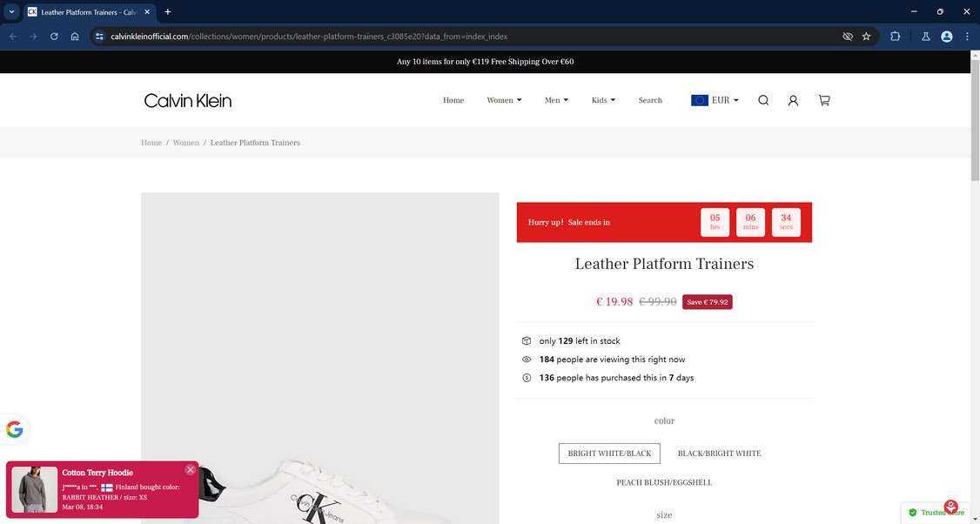Open Search in the navigation menu

click(650, 100)
